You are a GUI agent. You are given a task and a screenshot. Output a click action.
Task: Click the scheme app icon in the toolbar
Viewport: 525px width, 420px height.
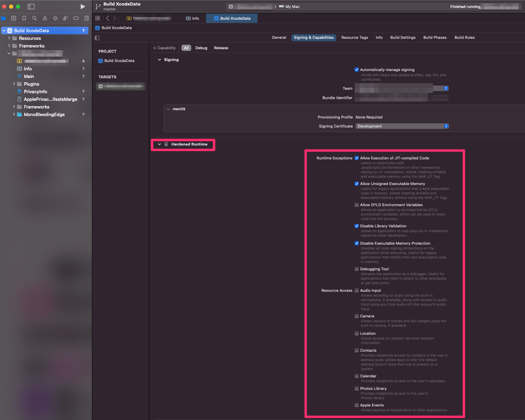click(231, 7)
